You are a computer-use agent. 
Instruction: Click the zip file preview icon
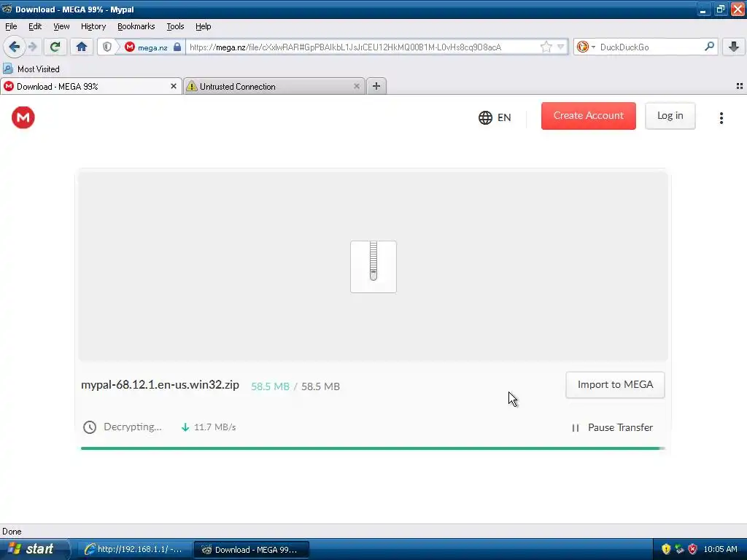(x=373, y=267)
